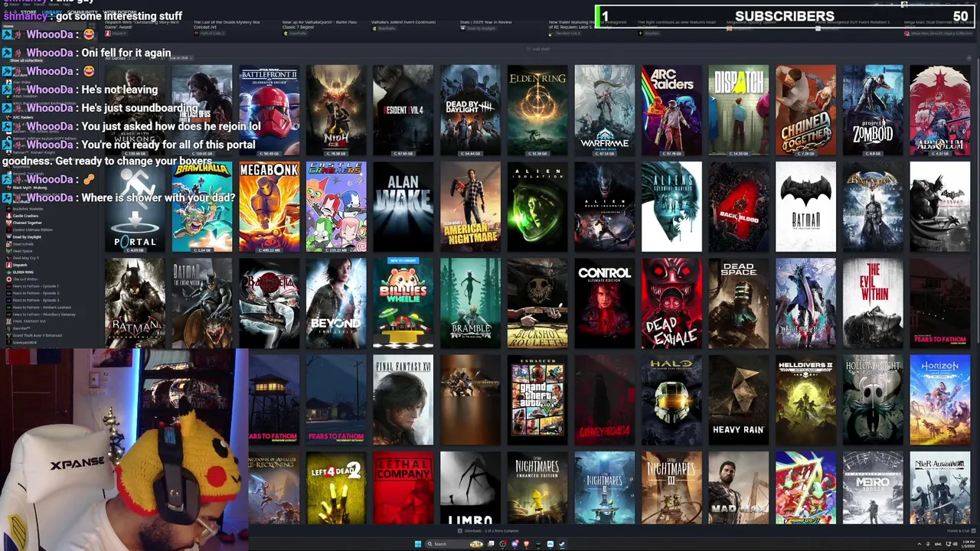Open Final Fantasy XVI game cover

(403, 399)
